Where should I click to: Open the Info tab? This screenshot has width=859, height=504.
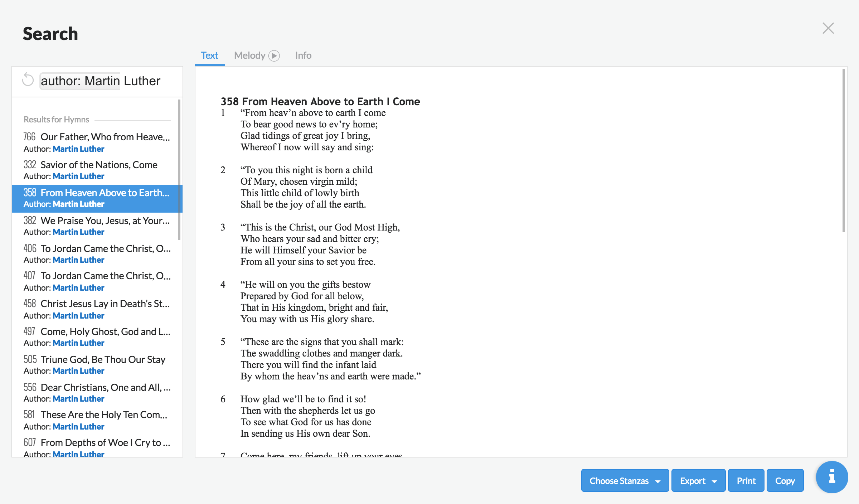[303, 55]
